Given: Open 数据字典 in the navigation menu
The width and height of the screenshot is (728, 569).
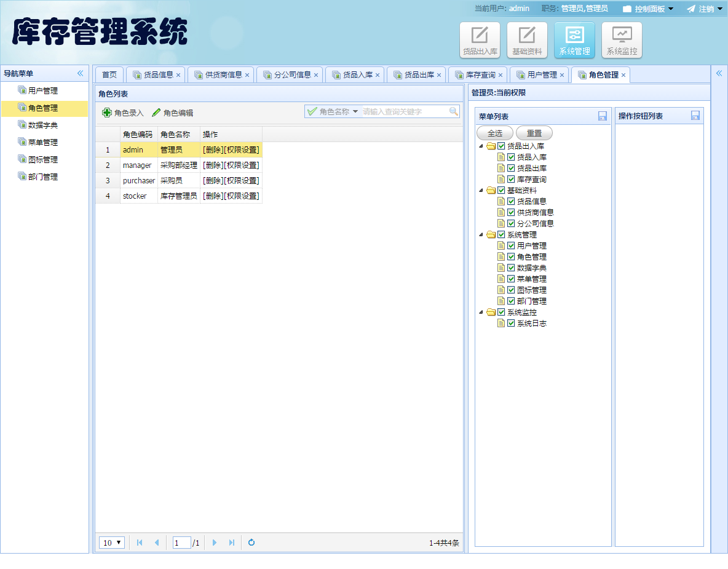Looking at the screenshot, I should click(43, 125).
